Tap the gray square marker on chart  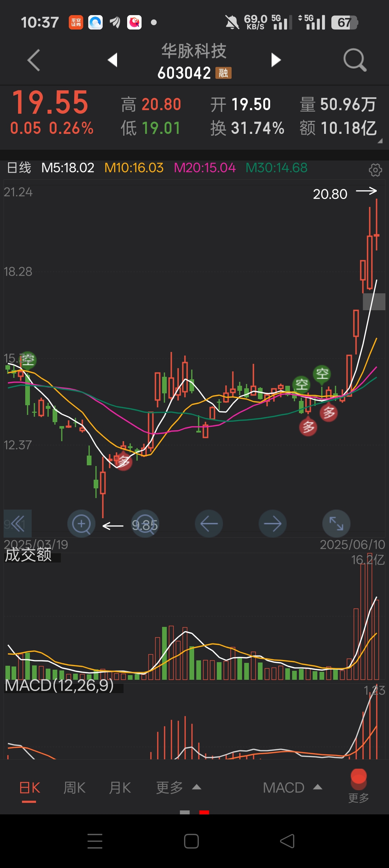pyautogui.click(x=374, y=302)
